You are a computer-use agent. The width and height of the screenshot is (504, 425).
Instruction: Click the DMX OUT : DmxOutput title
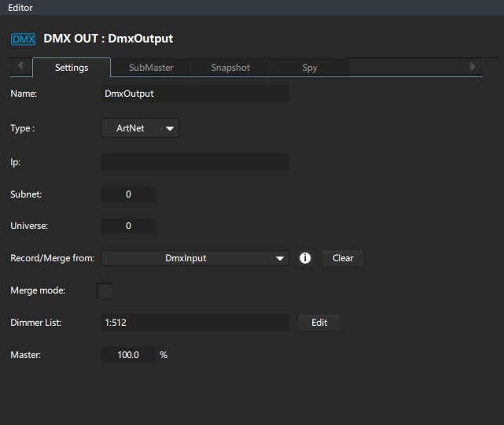tap(109, 39)
